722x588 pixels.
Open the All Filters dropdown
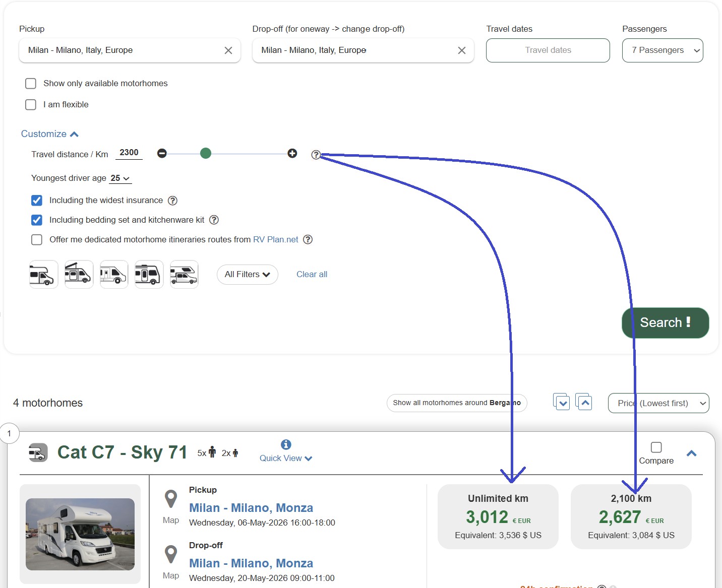click(247, 274)
